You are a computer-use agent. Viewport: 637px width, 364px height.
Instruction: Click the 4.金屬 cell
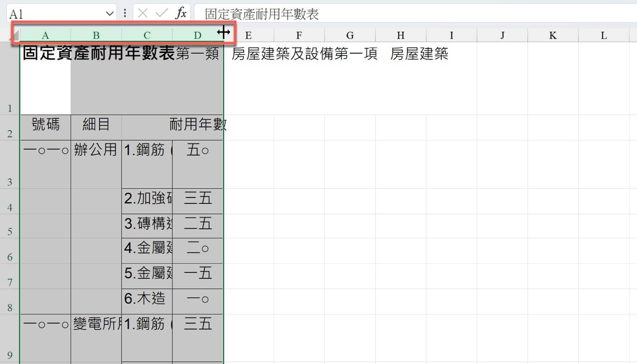[x=147, y=251]
